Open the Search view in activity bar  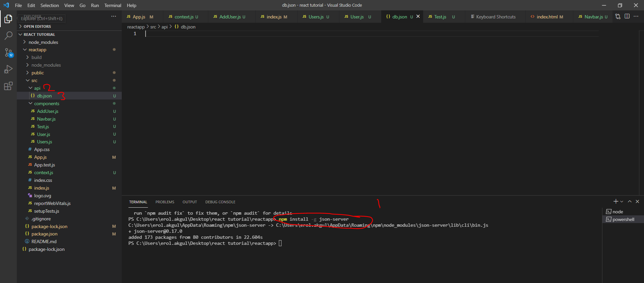coord(8,36)
